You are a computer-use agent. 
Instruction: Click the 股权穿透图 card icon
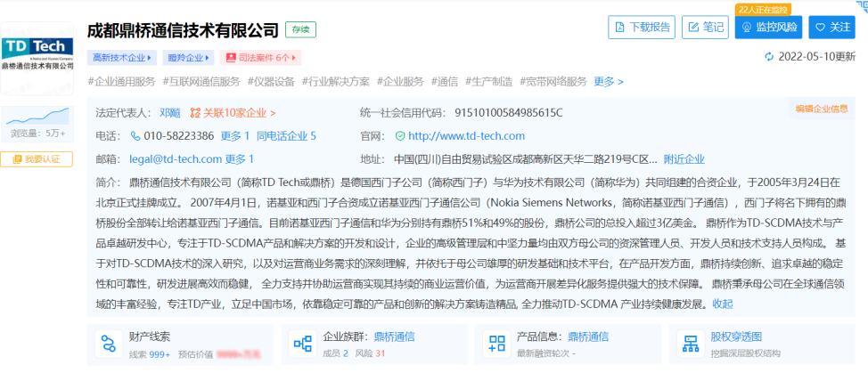(x=691, y=344)
